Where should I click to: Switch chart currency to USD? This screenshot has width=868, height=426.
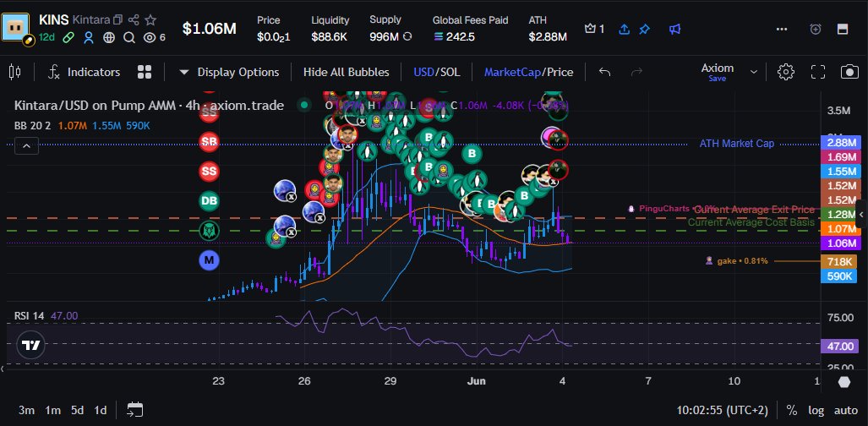coord(423,72)
